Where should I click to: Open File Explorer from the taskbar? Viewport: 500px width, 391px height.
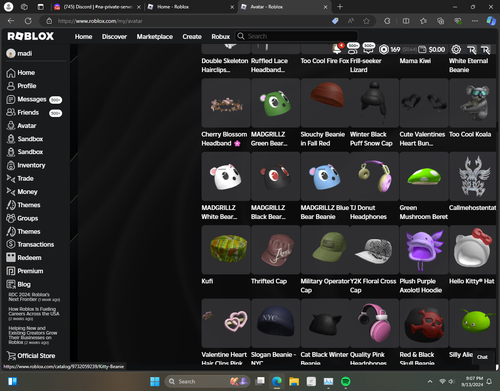click(x=294, y=381)
